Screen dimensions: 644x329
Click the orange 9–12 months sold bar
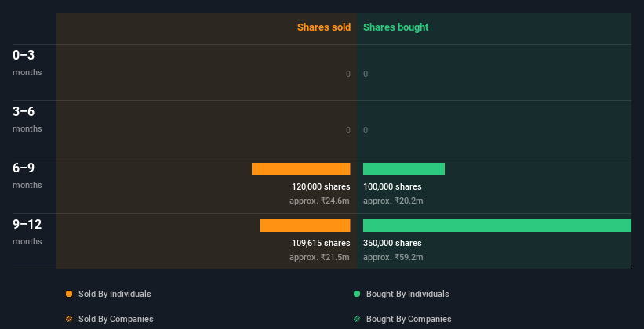[x=305, y=226]
